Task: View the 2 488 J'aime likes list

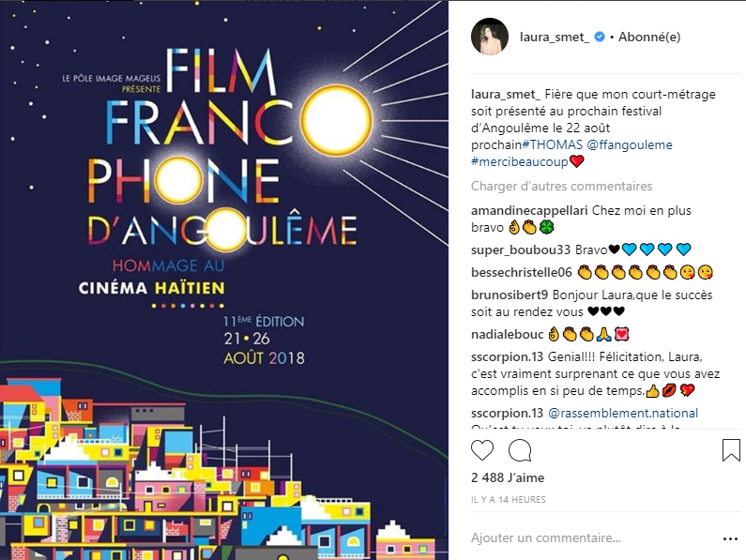Action: tap(507, 478)
